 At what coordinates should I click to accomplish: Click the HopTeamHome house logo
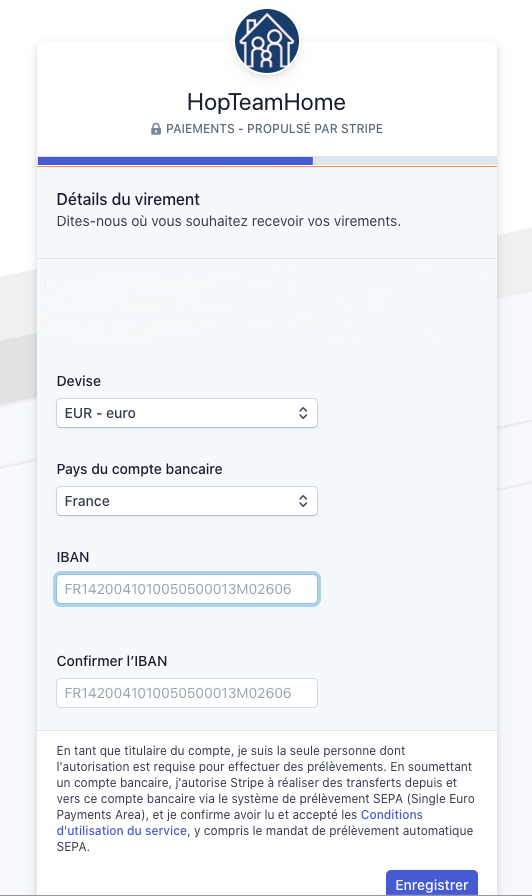(267, 41)
